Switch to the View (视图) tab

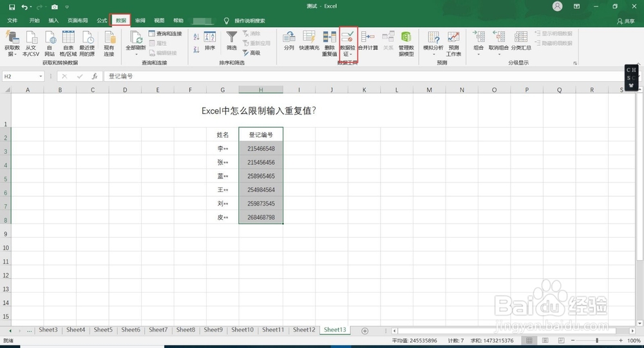click(159, 21)
